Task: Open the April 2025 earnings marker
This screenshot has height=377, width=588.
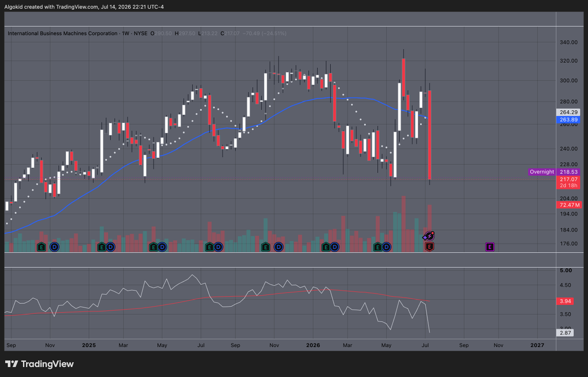Action: coord(153,247)
